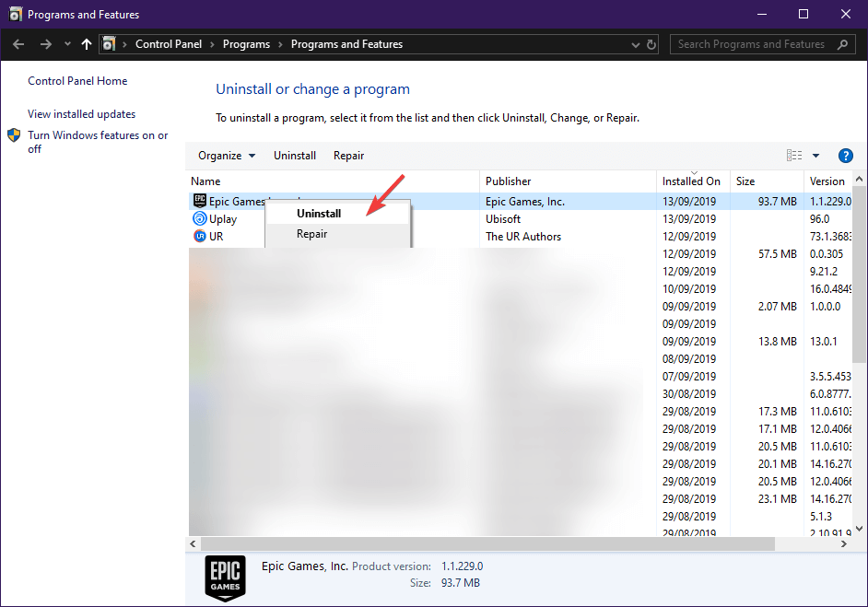Screen dimensions: 868x607
Task: Open the recent locations dropdown chevron
Action: pos(67,43)
